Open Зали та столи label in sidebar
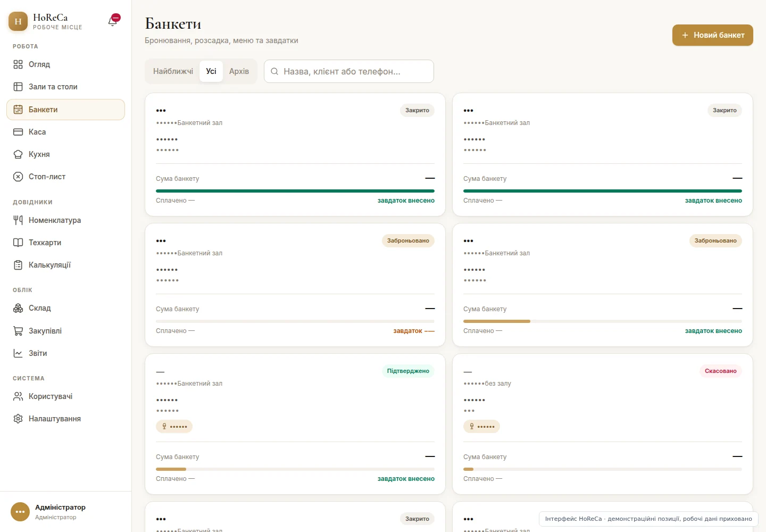This screenshot has height=532, width=766. (53, 87)
